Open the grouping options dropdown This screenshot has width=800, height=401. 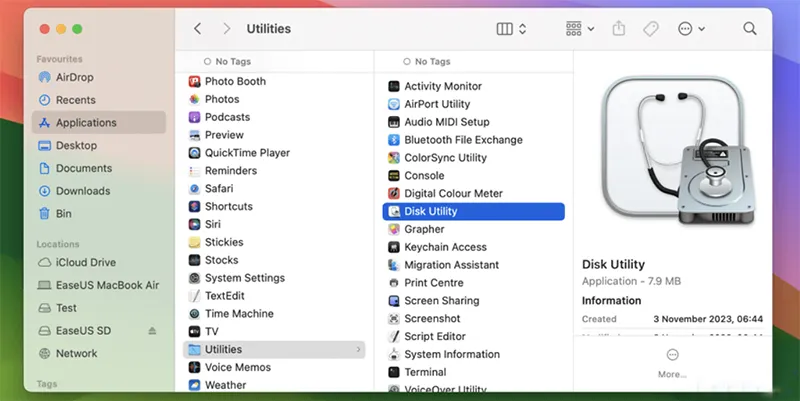(x=580, y=29)
